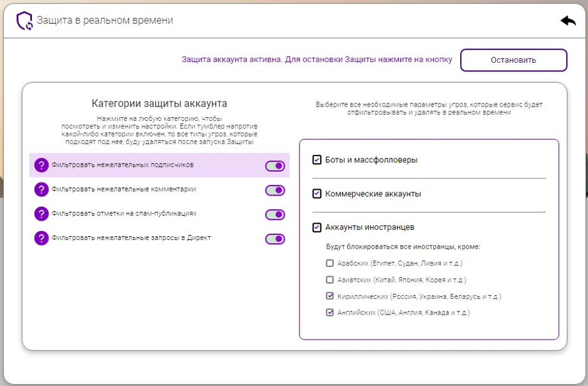This screenshot has width=588, height=386.
Task: Uncheck the 'Кириллических' exception checkbox
Action: coord(330,296)
